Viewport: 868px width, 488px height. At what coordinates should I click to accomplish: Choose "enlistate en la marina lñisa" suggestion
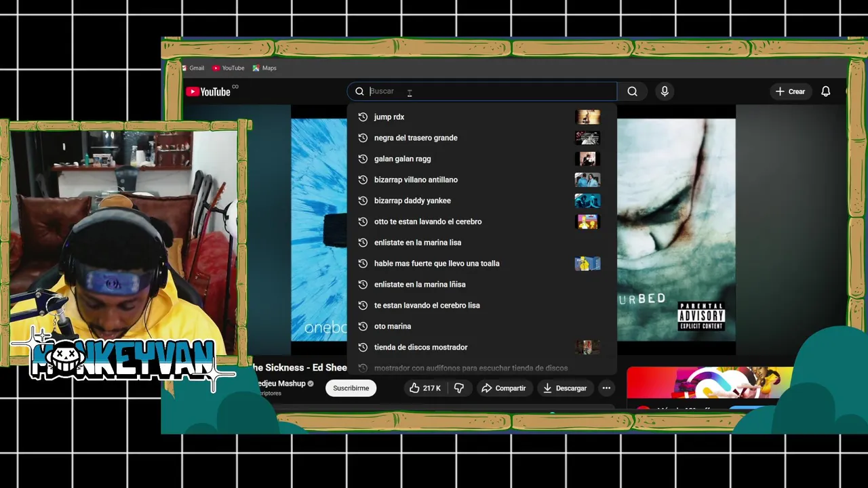[481, 285]
